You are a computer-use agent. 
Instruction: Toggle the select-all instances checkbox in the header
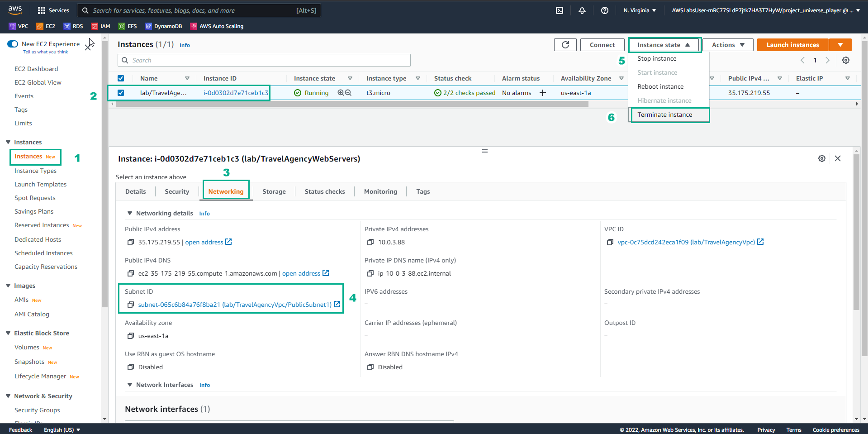121,78
